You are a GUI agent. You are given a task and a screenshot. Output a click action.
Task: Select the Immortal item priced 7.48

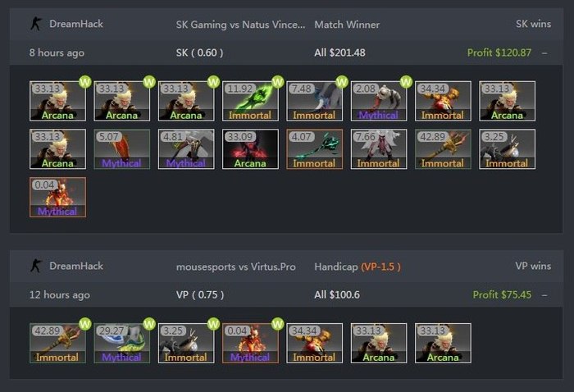point(314,101)
